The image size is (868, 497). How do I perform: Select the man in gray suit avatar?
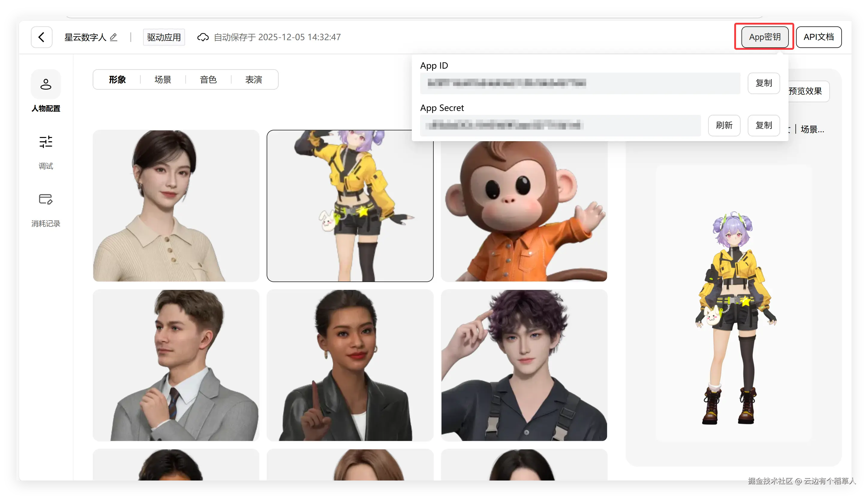(176, 365)
